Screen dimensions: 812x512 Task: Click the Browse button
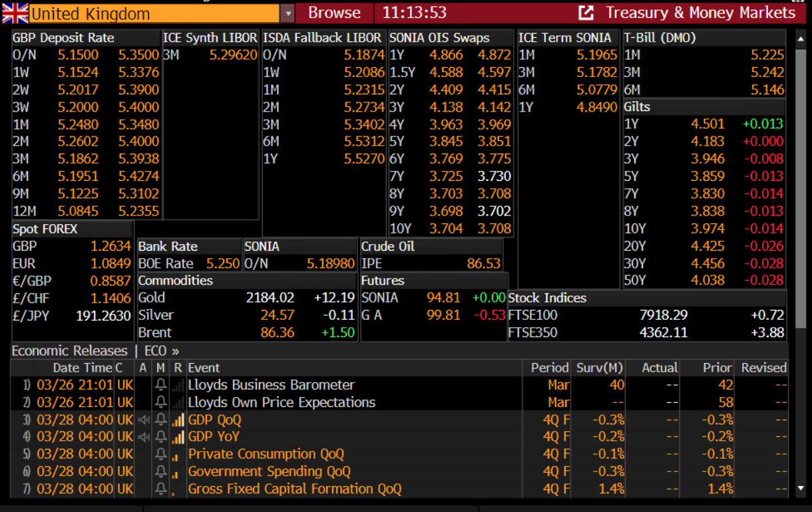pos(334,13)
